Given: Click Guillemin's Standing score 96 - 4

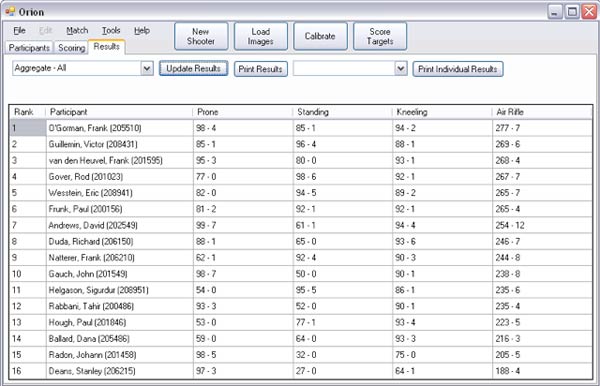Looking at the screenshot, I should (343, 144).
